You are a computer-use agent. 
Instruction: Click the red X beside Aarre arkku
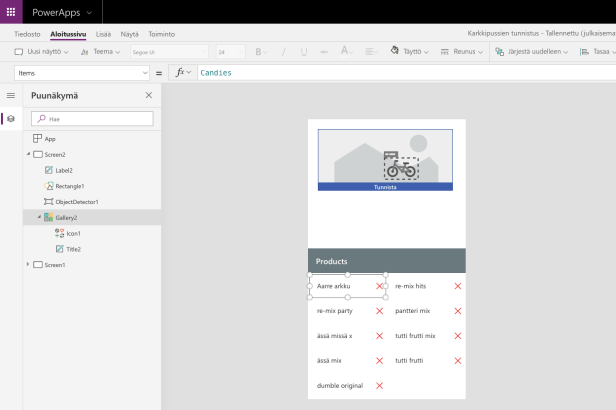pos(379,286)
